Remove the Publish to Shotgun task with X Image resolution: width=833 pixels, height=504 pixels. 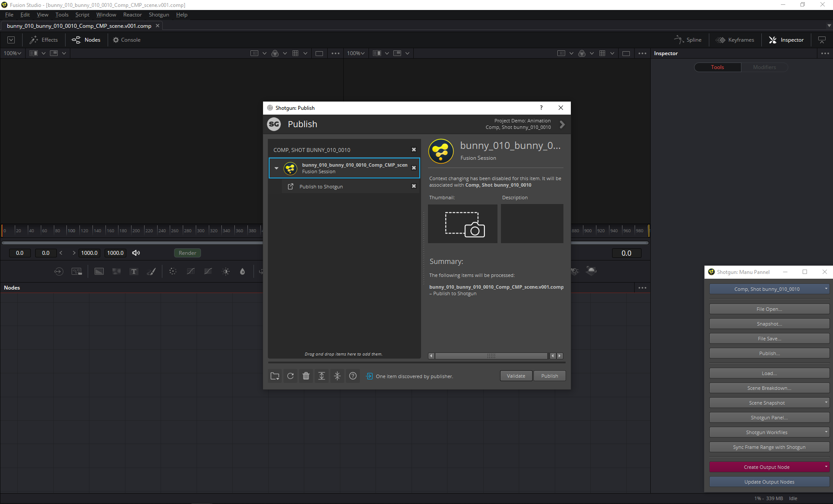(x=414, y=186)
